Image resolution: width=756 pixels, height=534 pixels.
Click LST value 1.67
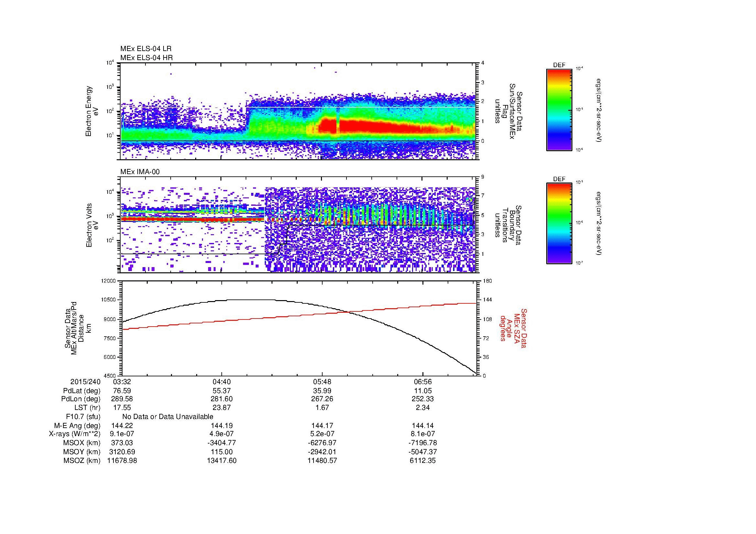pyautogui.click(x=322, y=408)
